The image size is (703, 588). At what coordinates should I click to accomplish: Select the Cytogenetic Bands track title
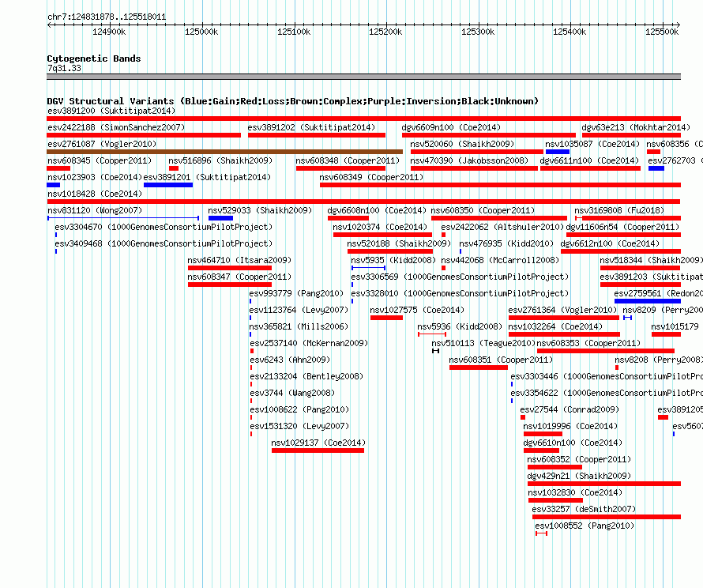tap(94, 58)
